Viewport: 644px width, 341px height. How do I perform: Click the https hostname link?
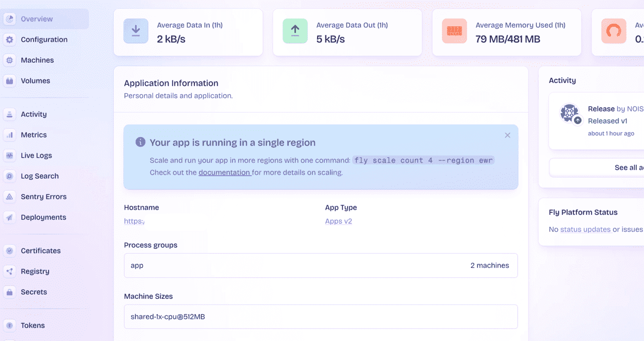tap(134, 221)
